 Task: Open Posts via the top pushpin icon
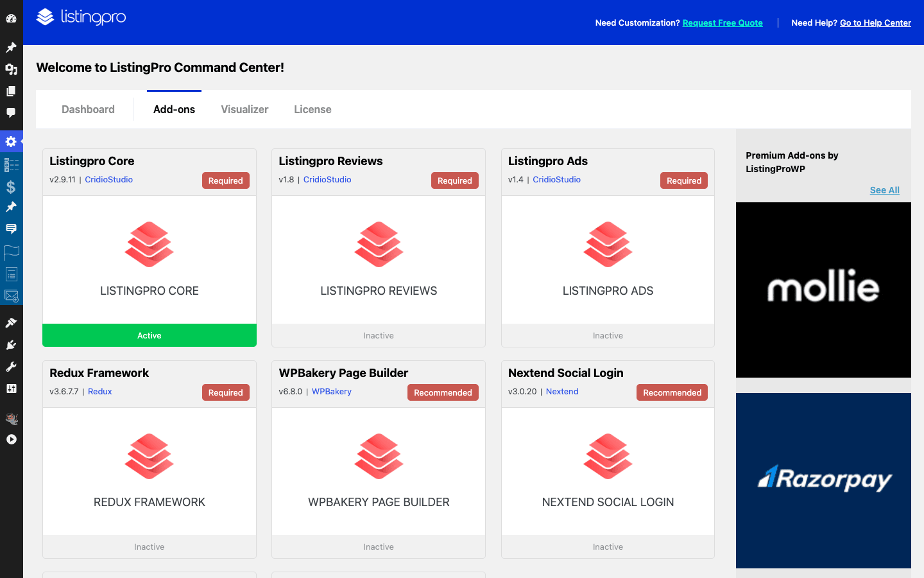point(11,48)
